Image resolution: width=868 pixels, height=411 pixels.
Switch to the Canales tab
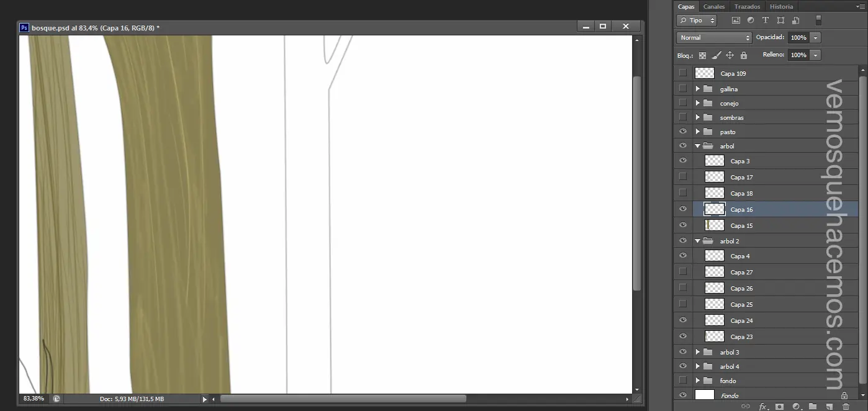pos(714,6)
